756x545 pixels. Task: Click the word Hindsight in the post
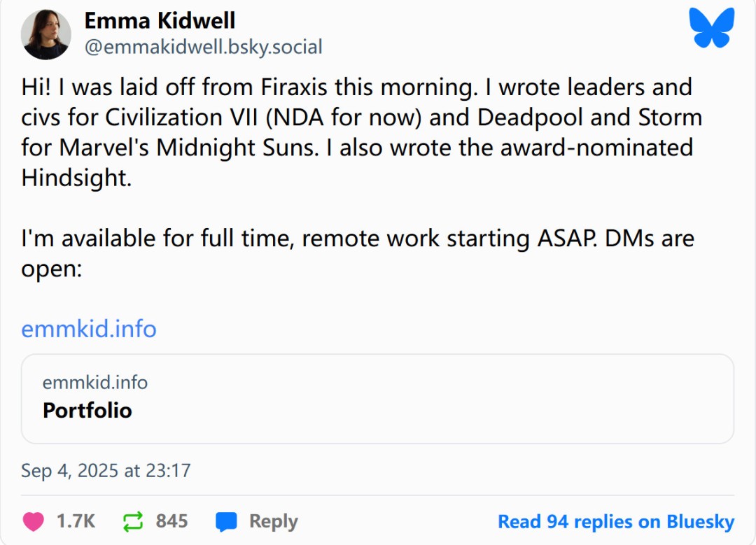pos(75,178)
